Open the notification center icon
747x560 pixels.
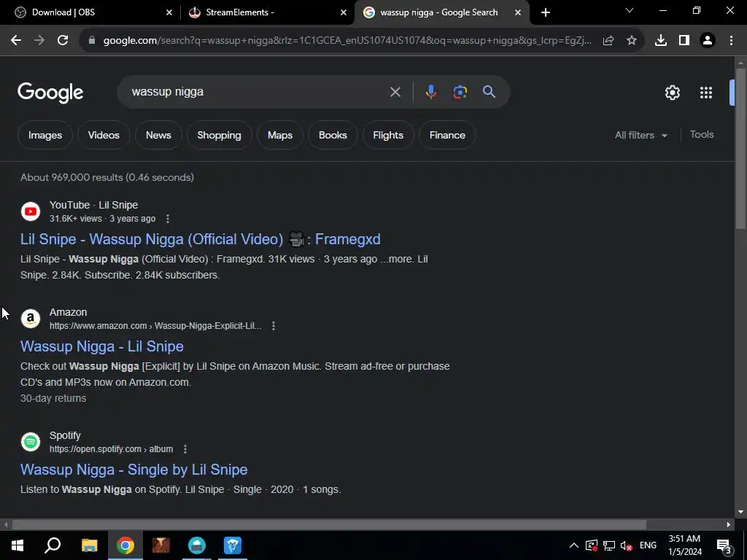click(724, 546)
